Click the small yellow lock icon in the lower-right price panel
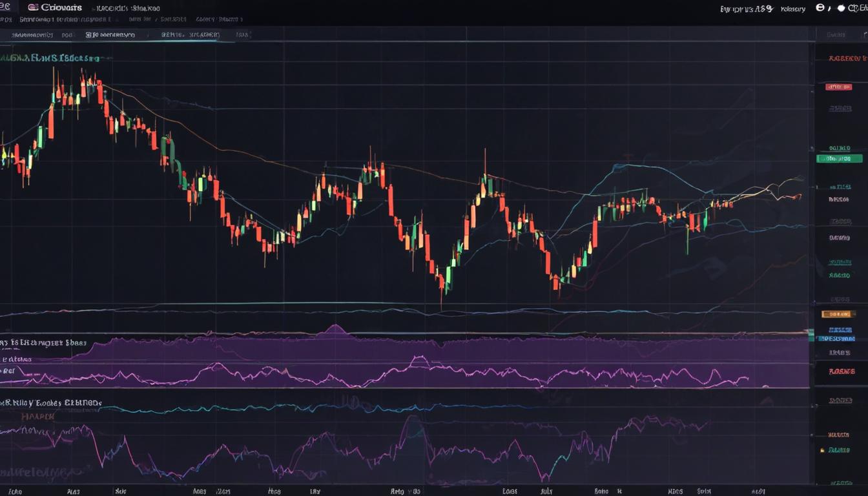Image resolution: width=868 pixels, height=496 pixels. (x=821, y=449)
